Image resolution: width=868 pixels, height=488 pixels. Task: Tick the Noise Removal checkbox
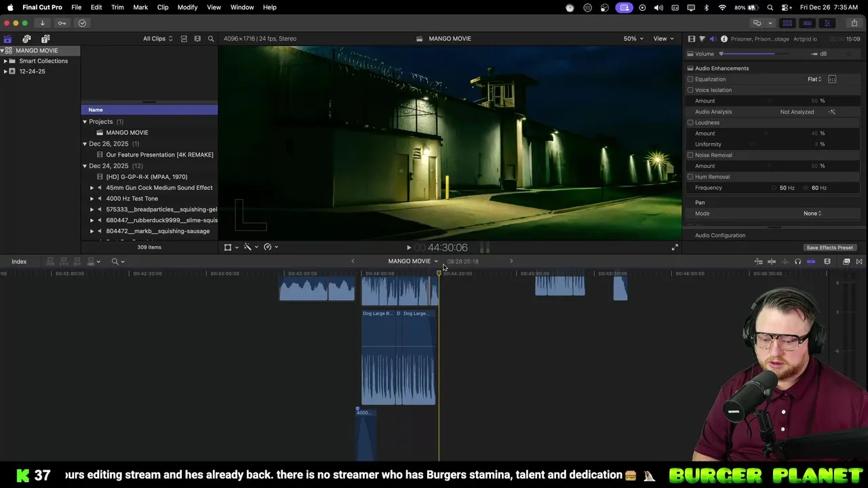(690, 155)
